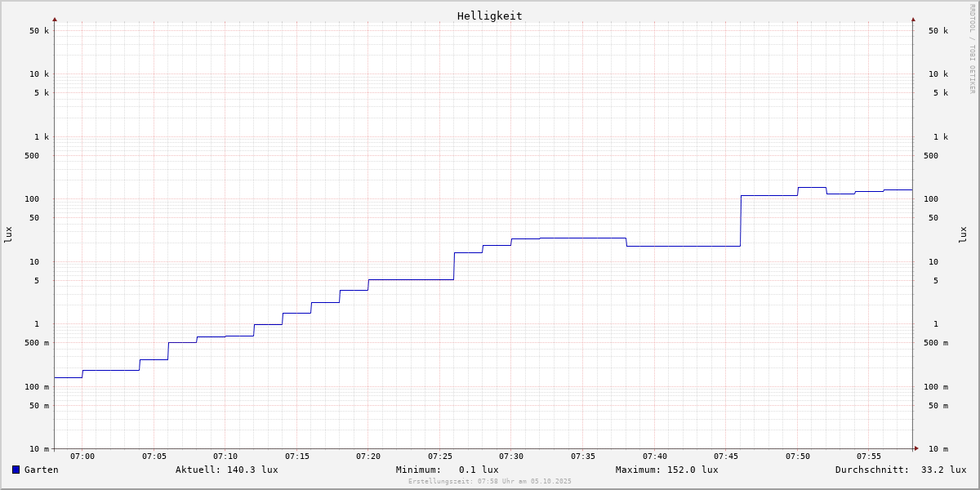Click the right axis 500 m label
Screen dimensions: 980x490
point(936,343)
